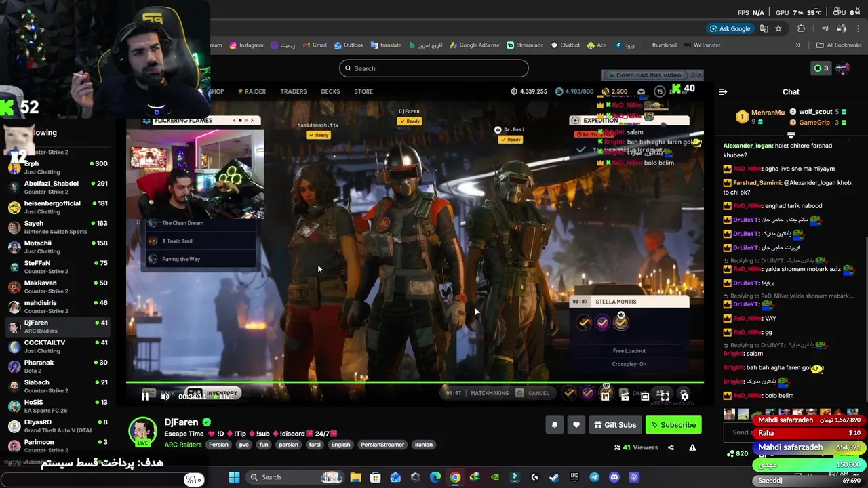Toggle the bell notifications for DjFaren
This screenshot has width=868, height=488.
[554, 425]
